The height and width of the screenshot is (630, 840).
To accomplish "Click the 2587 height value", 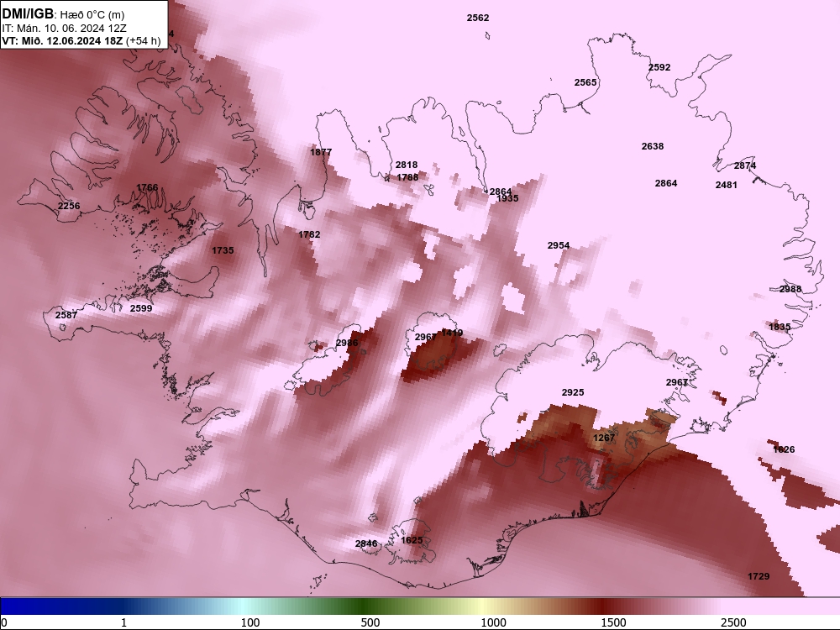I will [x=66, y=315].
